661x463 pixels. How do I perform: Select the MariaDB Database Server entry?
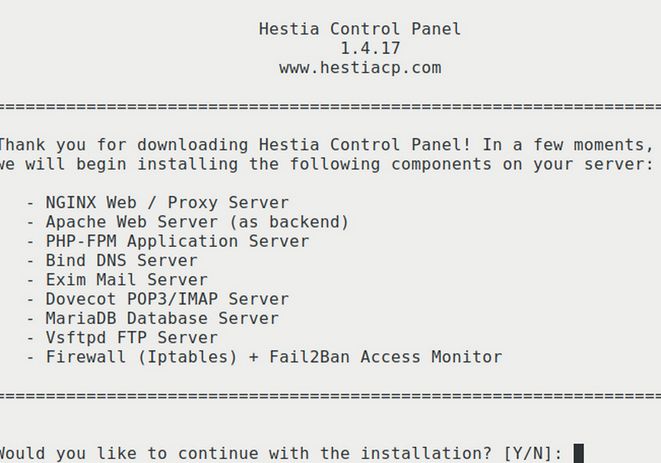(163, 318)
